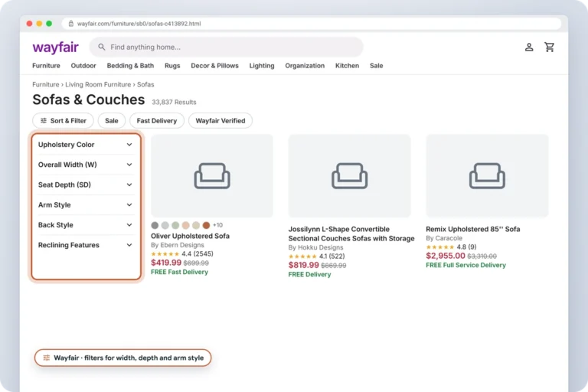Click the Wayfair logo
Screen dimensions: 588x392
55,47
